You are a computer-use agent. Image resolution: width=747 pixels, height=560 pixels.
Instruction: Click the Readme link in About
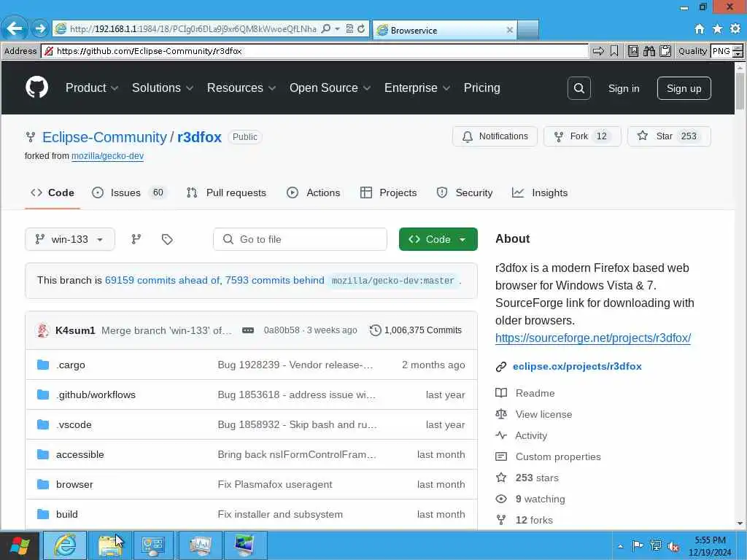[535, 393]
